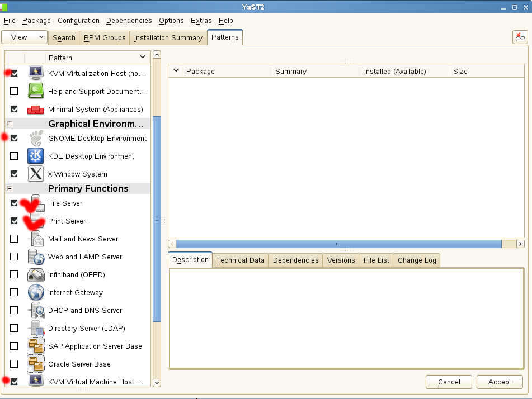
Task: Switch to the Installation Summary tab
Action: [168, 37]
